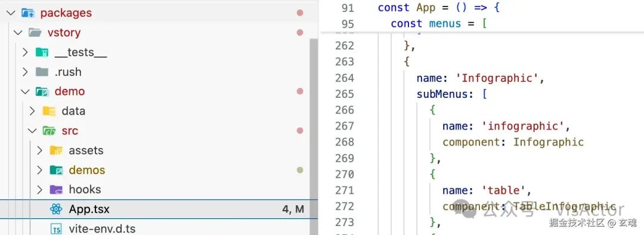Click line number 264 in the gutter
Screen dimensions: 644x235
pos(345,78)
